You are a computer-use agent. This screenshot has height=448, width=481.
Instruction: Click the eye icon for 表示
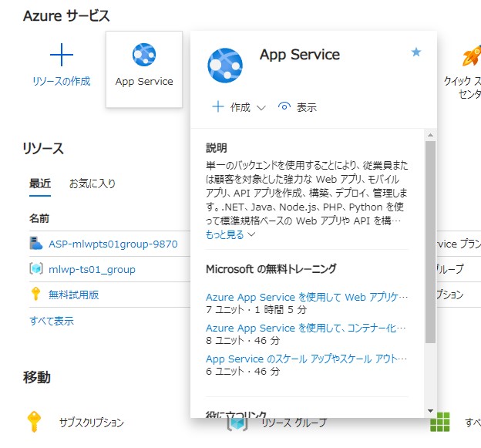pyautogui.click(x=284, y=106)
